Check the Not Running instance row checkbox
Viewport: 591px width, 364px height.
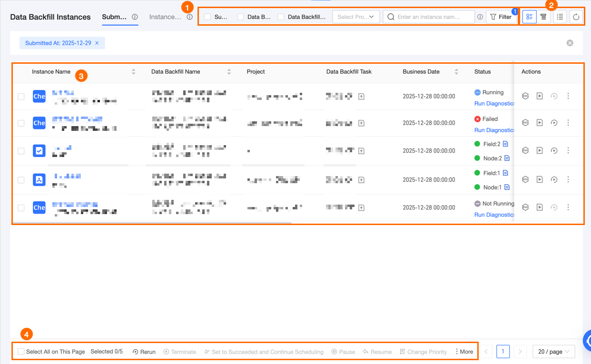(21, 207)
